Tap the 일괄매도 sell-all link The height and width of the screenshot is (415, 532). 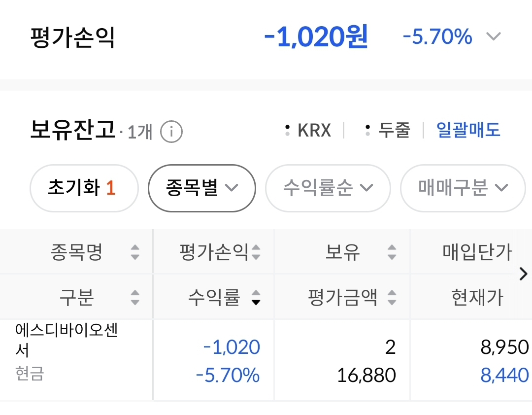468,131
